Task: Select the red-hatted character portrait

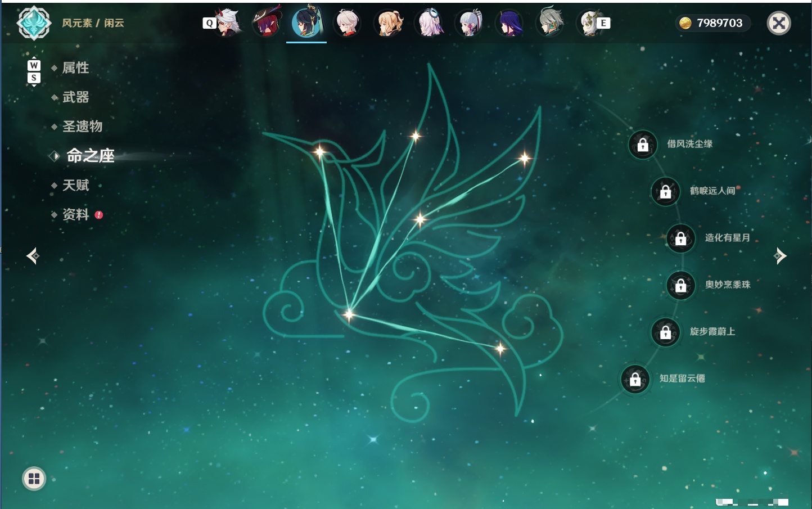Action: [266, 22]
